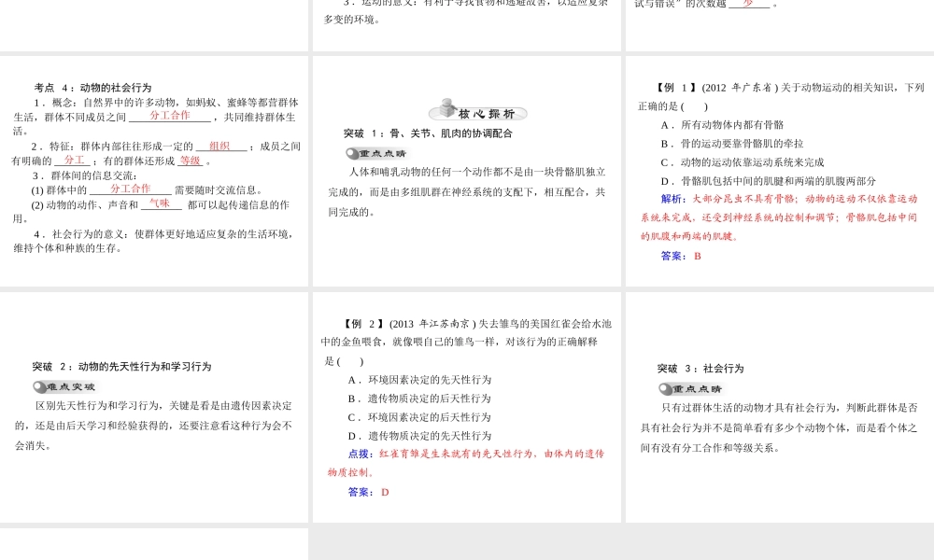Open the slide titled 考点 4：动物的社会行为
The height and width of the screenshot is (560, 934).
pos(154,171)
